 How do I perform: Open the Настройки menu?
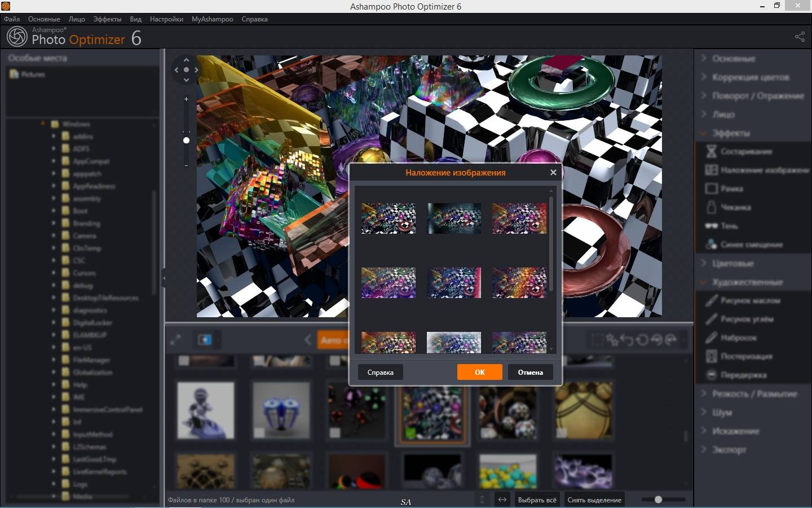pos(166,19)
